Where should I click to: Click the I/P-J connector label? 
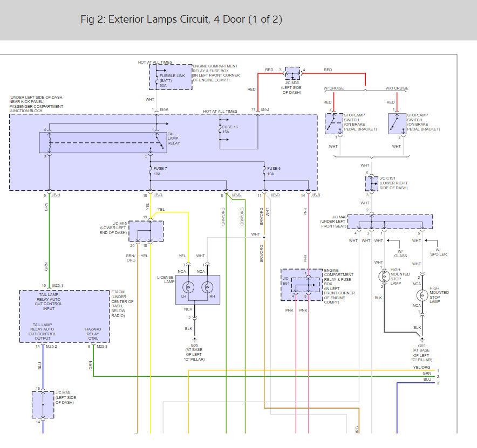tap(265, 109)
